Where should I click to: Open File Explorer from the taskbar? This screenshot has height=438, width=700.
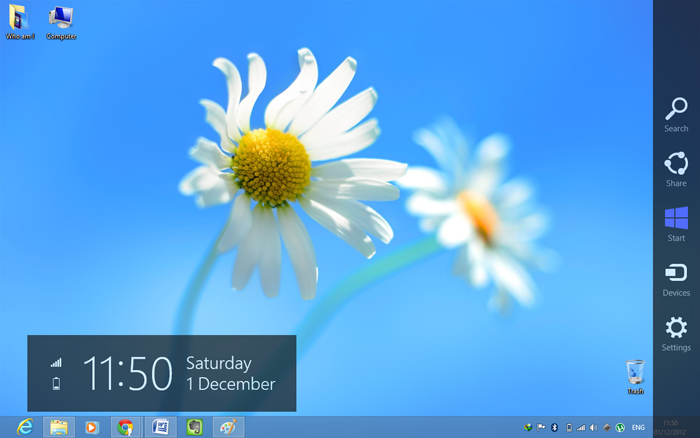(59, 427)
